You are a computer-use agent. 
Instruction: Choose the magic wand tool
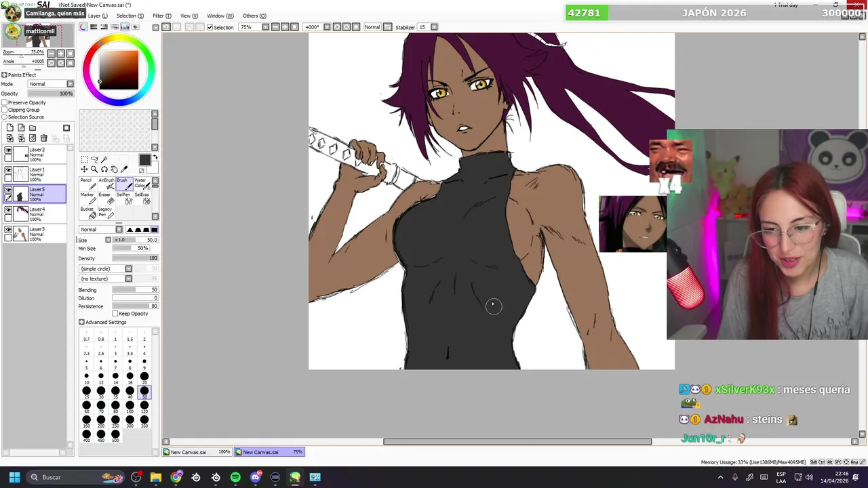point(104,159)
